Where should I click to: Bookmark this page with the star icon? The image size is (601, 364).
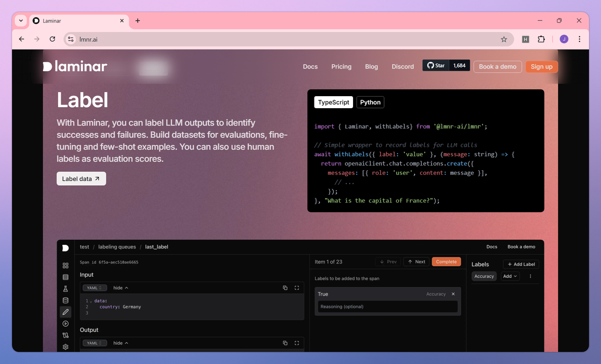tap(504, 39)
